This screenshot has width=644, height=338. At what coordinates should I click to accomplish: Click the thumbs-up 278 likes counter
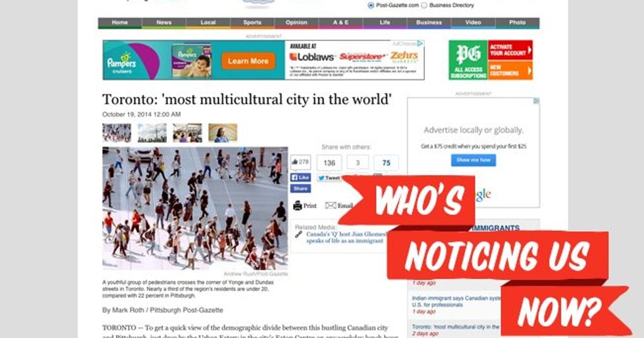[301, 162]
